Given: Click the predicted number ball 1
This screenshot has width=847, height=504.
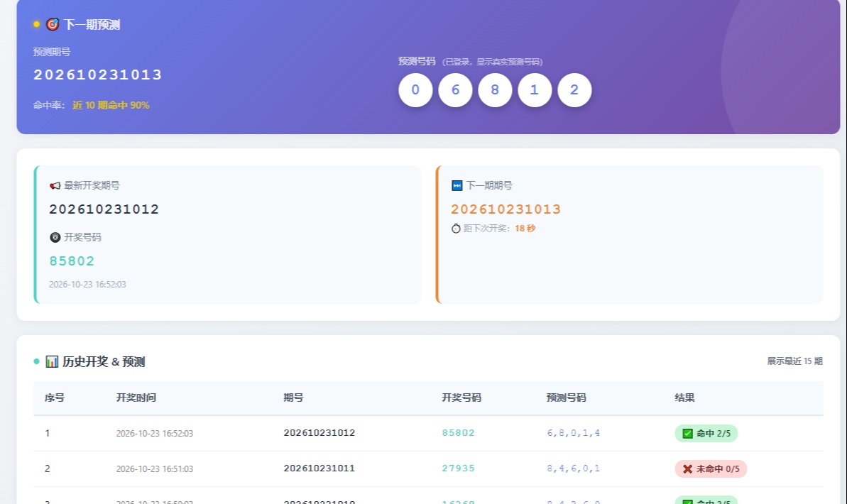Looking at the screenshot, I should 535,89.
